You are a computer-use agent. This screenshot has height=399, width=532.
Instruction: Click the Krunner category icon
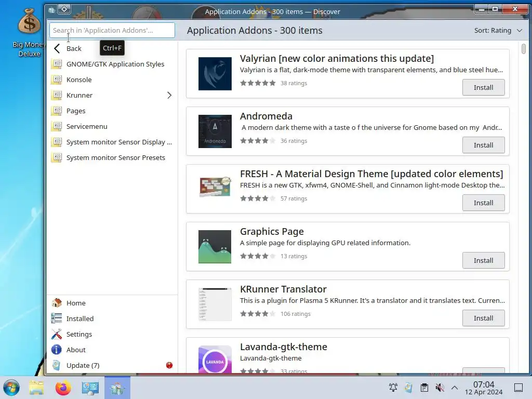click(57, 95)
